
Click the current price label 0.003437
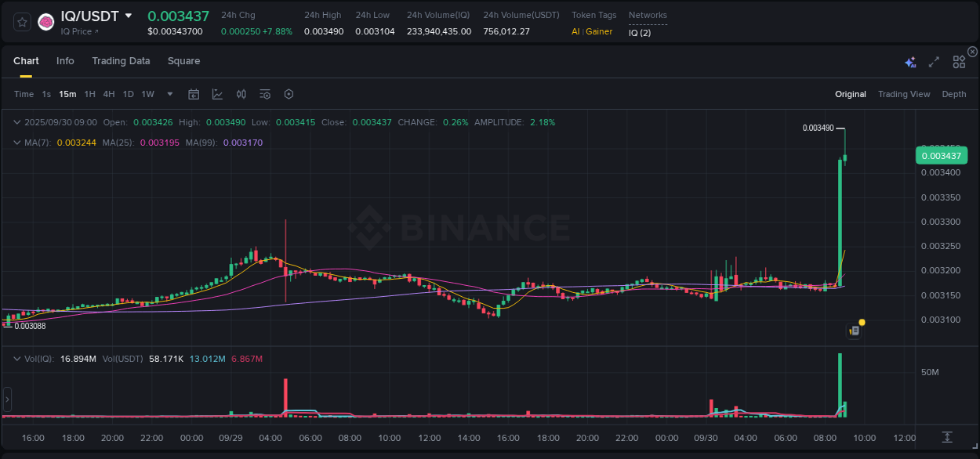(942, 155)
